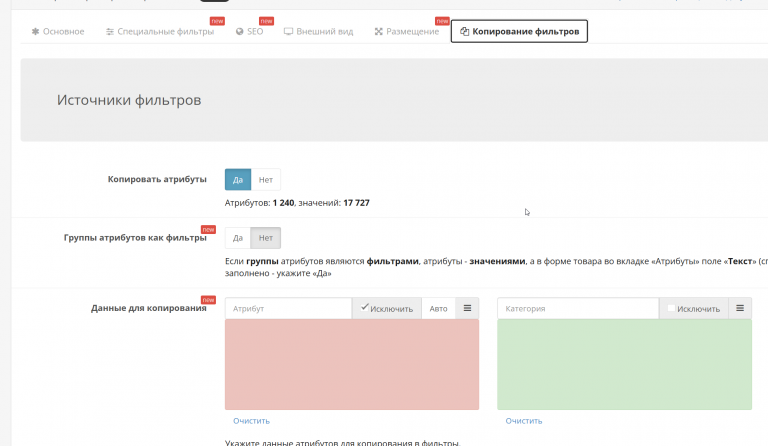
Task: Click the new badge near Группы атрибутов
Action: click(208, 230)
